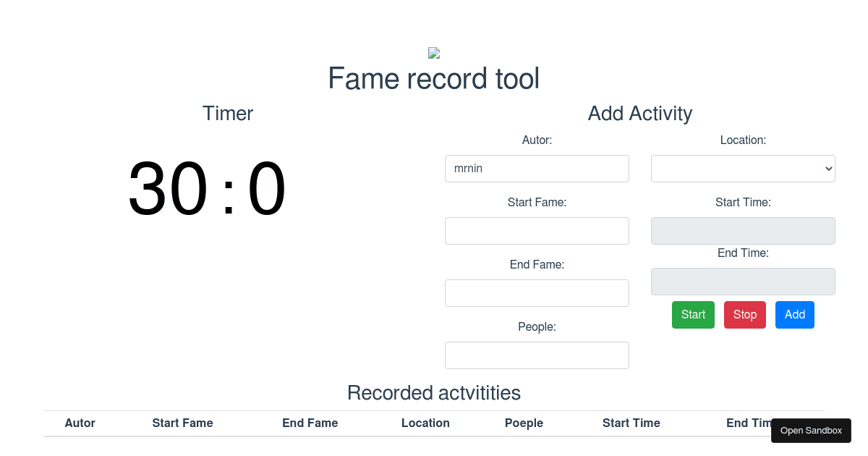This screenshot has height=456, width=868.
Task: Click the Fame record tool heading
Action: point(433,78)
